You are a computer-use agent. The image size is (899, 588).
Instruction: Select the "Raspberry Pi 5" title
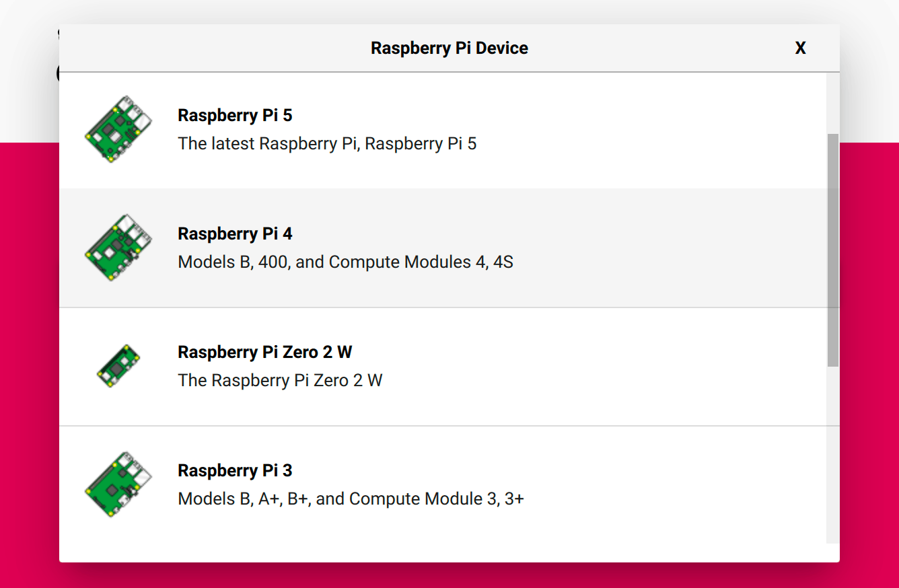235,116
